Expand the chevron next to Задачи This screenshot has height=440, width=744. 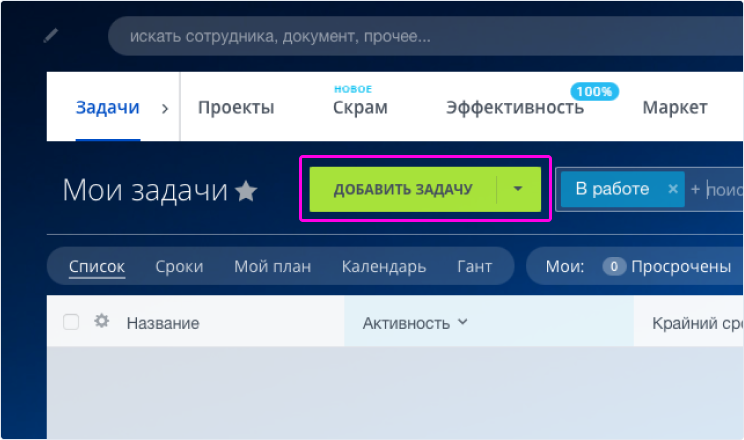click(x=165, y=109)
